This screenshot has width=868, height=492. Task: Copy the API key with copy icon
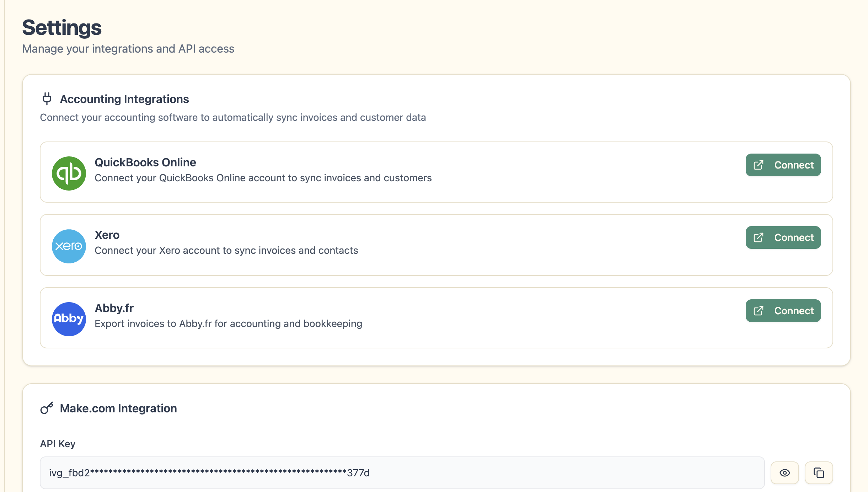[x=819, y=473]
